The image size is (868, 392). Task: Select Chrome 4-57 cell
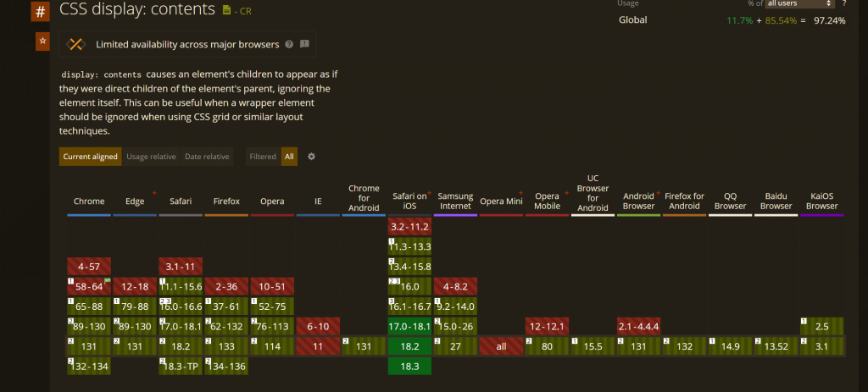point(89,267)
